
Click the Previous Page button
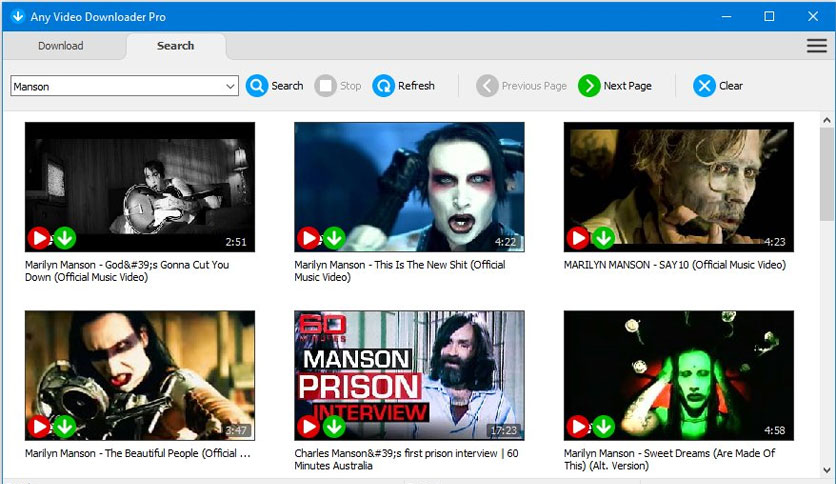522,86
